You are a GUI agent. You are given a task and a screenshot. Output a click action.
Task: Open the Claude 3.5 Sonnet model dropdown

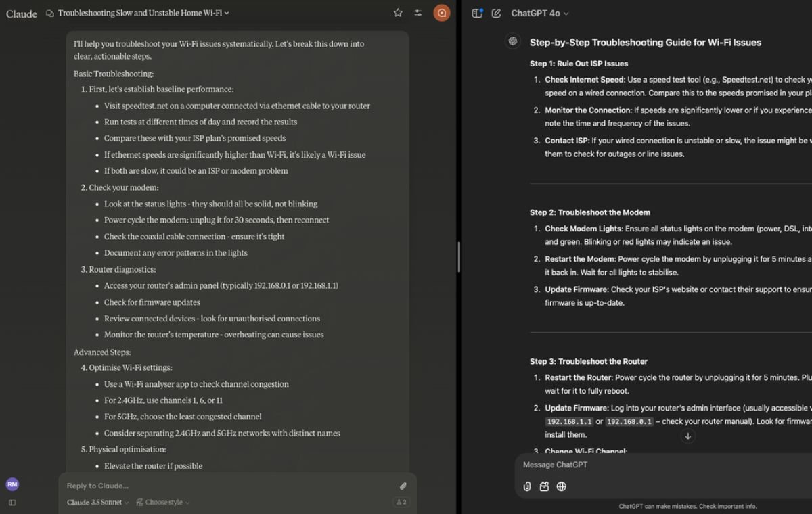click(x=98, y=503)
